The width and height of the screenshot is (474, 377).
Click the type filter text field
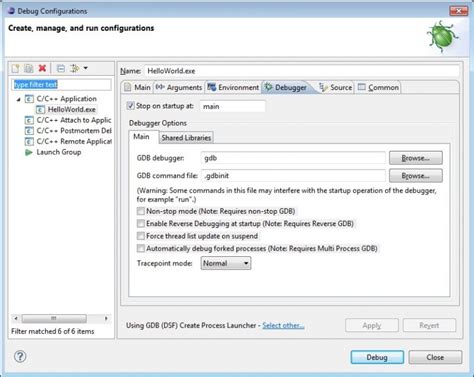coord(62,85)
